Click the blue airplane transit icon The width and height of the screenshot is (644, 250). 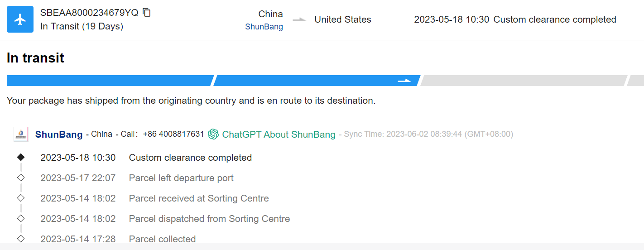point(20,19)
